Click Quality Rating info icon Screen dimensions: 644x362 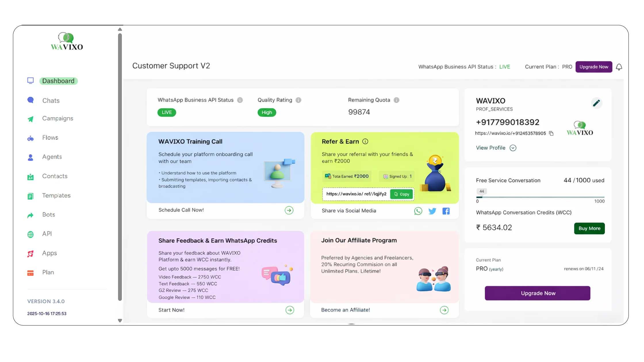pyautogui.click(x=298, y=100)
